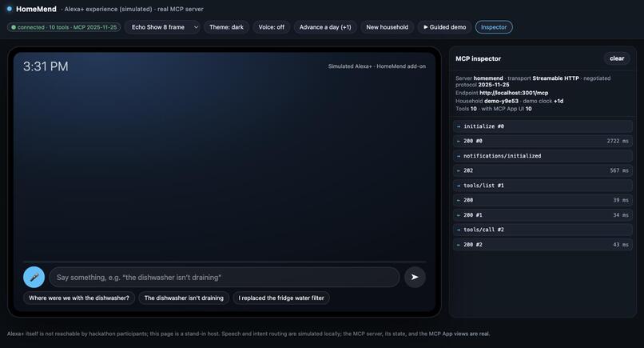
Task: Click the 3:31 PM clock
Action: 46,66
